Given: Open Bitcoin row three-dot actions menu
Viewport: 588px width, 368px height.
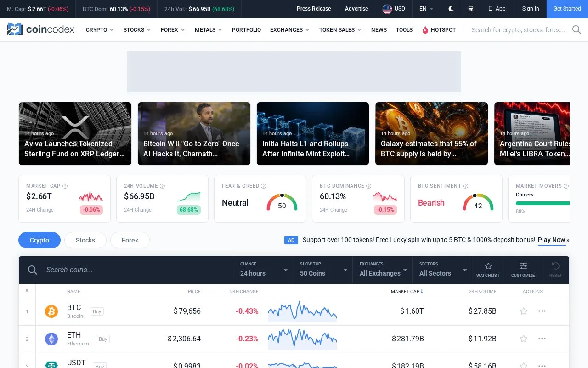Looking at the screenshot, I should click(542, 311).
